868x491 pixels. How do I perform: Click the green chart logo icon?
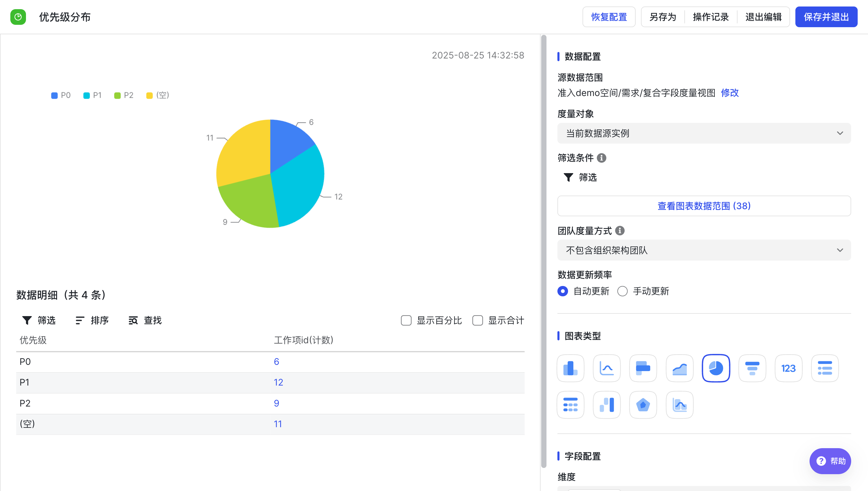tap(18, 17)
